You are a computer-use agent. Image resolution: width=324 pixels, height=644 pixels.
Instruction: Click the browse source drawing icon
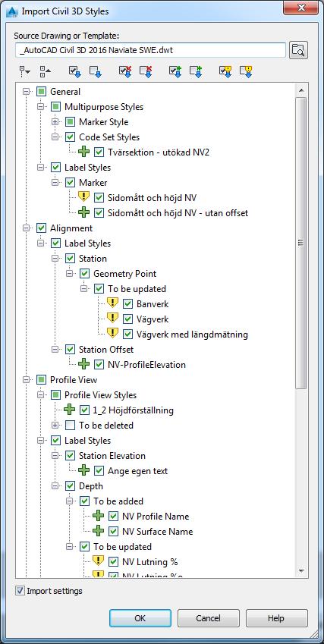coord(298,50)
